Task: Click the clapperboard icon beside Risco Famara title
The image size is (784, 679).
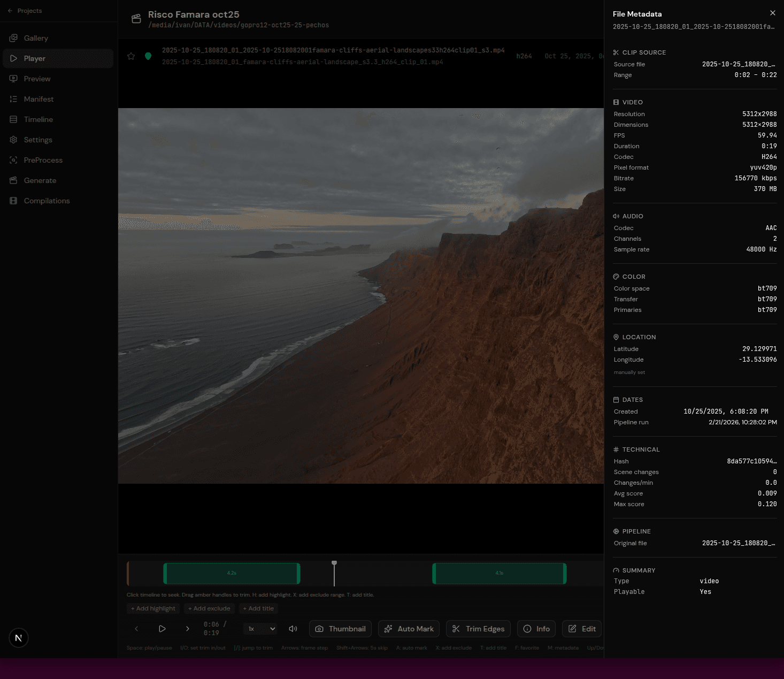Action: 136,19
